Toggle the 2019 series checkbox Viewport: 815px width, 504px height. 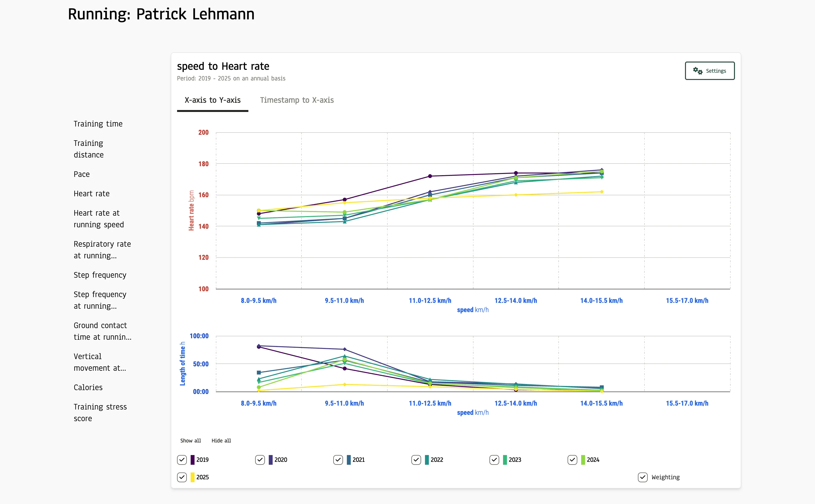pyautogui.click(x=182, y=460)
